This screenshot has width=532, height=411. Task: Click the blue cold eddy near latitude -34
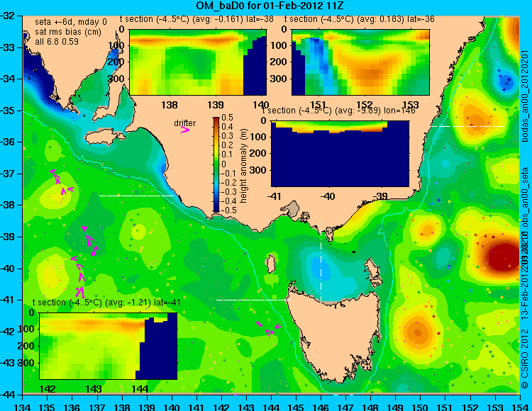508,81
